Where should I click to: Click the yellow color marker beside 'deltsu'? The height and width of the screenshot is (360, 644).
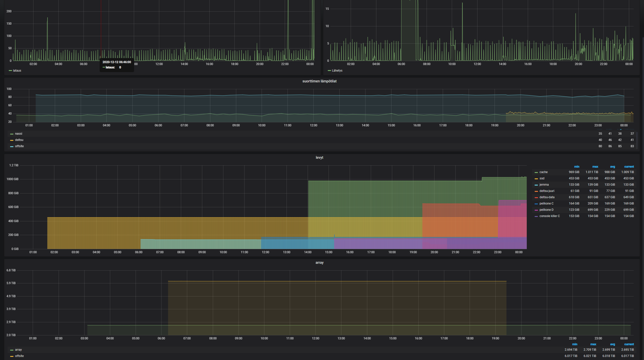tap(12, 140)
